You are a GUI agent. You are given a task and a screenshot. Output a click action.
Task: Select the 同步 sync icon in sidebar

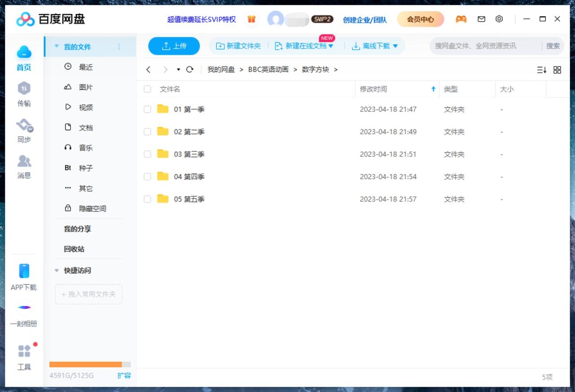coord(24,130)
